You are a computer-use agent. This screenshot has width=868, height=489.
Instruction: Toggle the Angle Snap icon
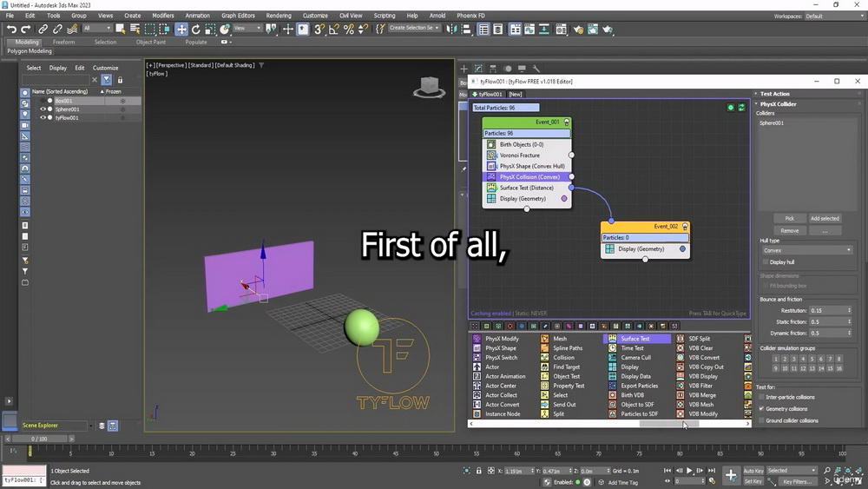(x=334, y=30)
